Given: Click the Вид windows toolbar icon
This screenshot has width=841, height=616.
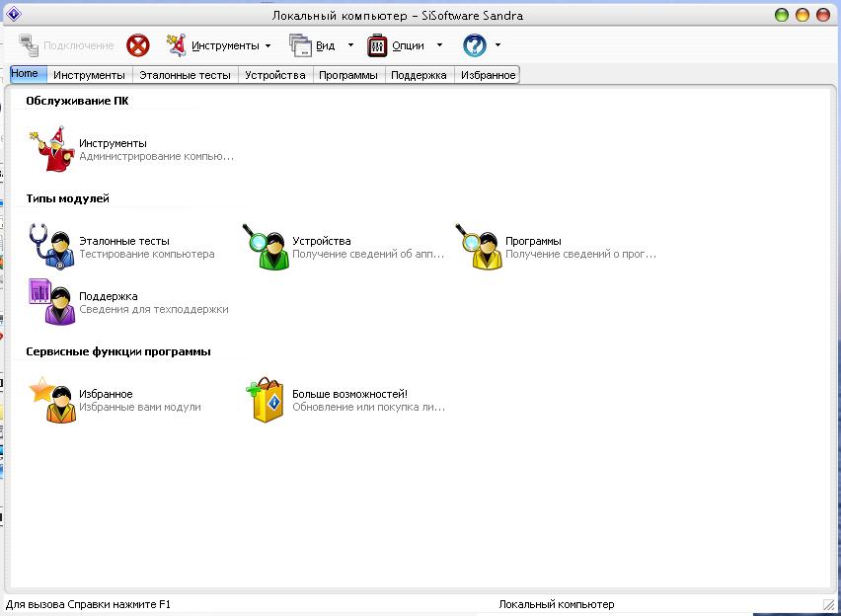Looking at the screenshot, I should 300,45.
